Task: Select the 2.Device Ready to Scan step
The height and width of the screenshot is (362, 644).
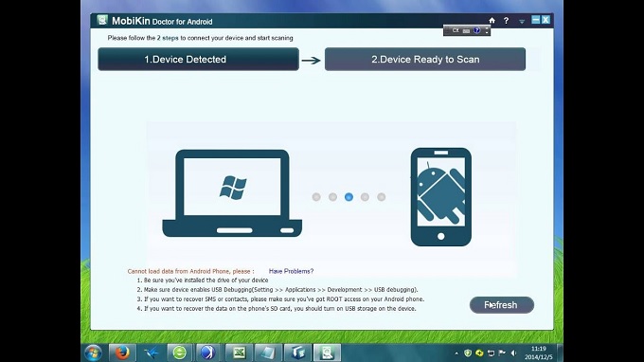Action: [x=425, y=59]
